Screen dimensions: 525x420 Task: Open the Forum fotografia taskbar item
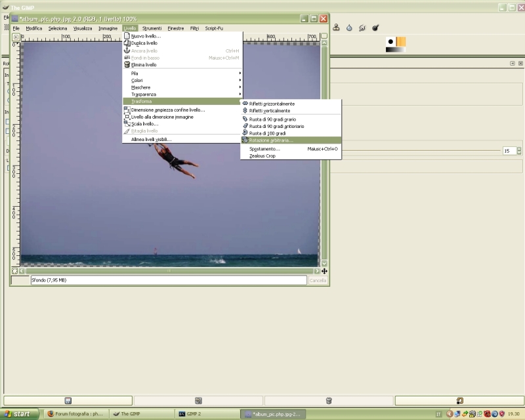pos(75,414)
